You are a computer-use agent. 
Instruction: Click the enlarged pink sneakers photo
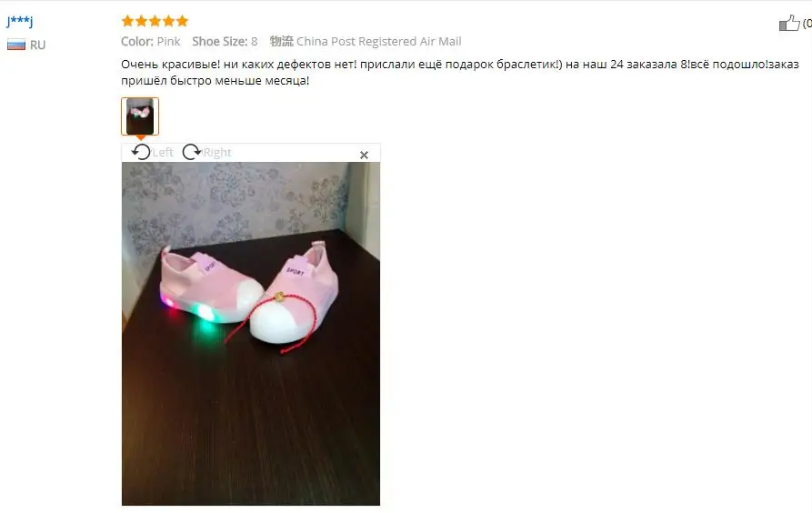pyautogui.click(x=251, y=334)
